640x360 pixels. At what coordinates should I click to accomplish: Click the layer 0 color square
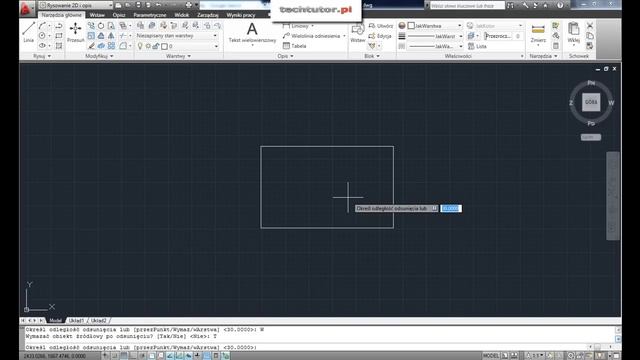164,46
